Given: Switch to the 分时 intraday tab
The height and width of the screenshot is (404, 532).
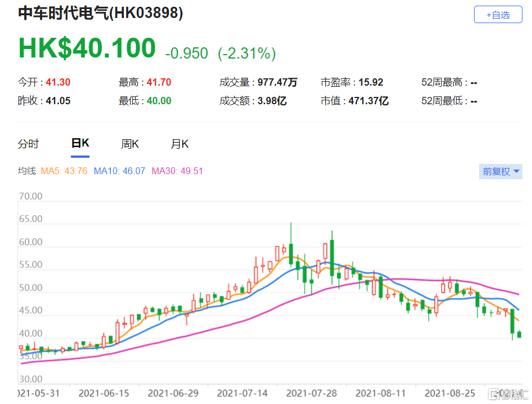Looking at the screenshot, I should 29,144.
